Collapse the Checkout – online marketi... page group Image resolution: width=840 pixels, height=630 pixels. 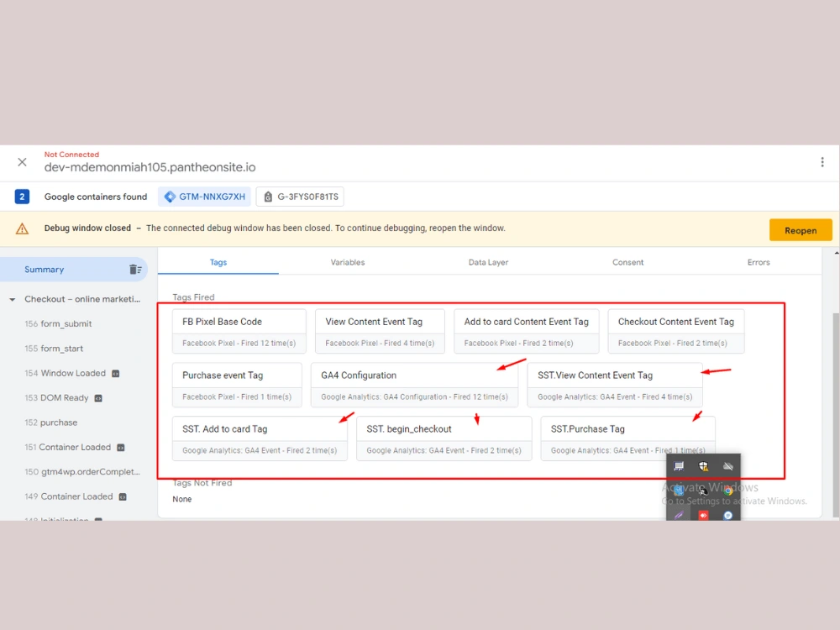(x=12, y=300)
